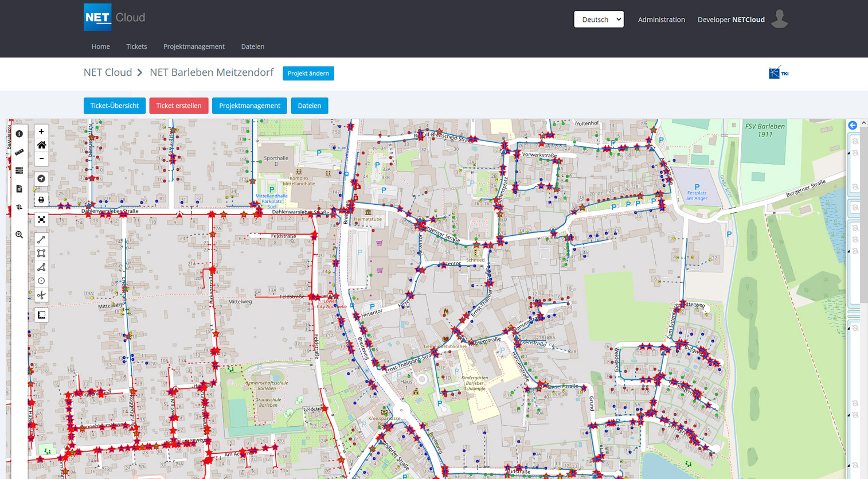Zoom out on the map
868x479 pixels.
pos(41,159)
